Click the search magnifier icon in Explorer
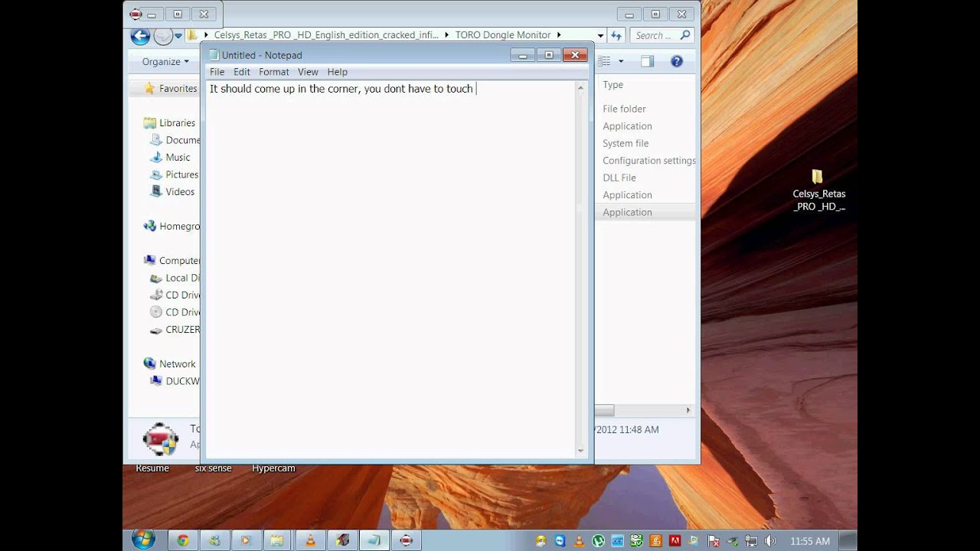Image resolution: width=980 pixels, height=551 pixels. [685, 35]
